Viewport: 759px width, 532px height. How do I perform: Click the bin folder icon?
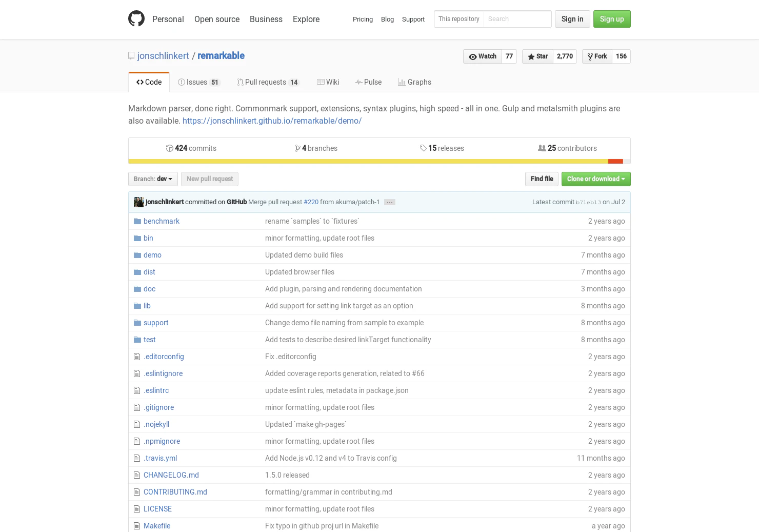click(137, 238)
